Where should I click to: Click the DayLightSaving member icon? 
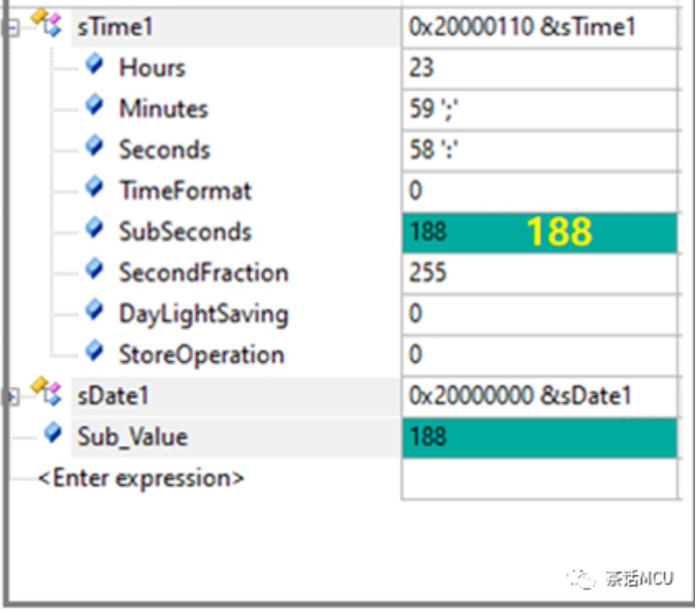pos(95,310)
